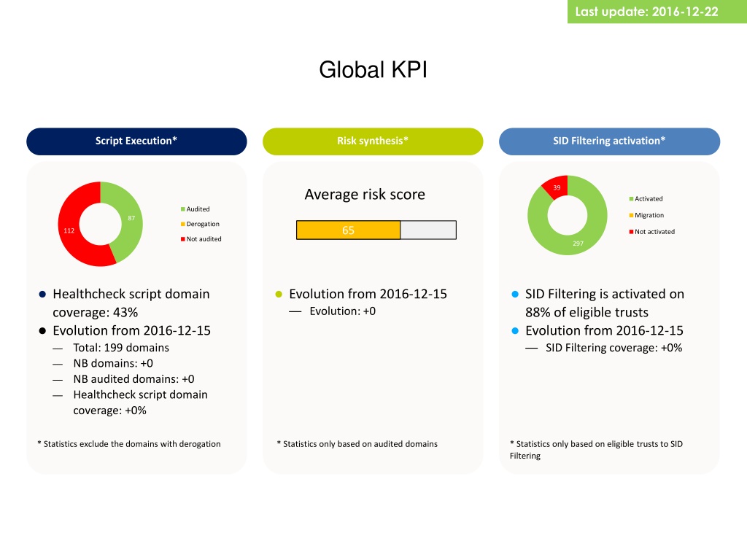Viewport: 747px width, 560px height.
Task: Click the red Not audited legend marker
Action: pyautogui.click(x=182, y=239)
